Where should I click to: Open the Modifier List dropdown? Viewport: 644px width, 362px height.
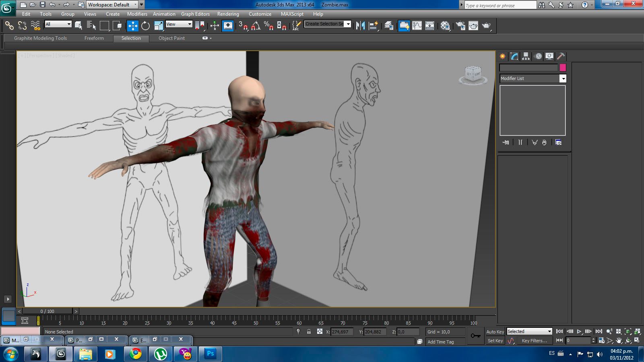pyautogui.click(x=563, y=78)
